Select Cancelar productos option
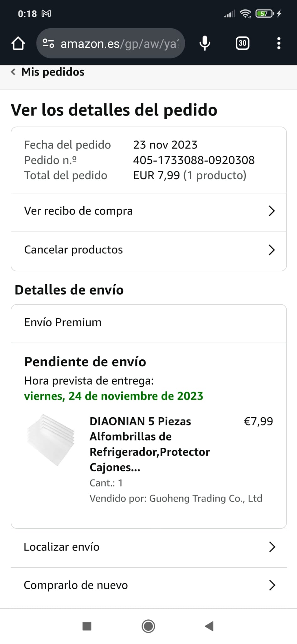This screenshot has width=297, height=644. pyautogui.click(x=74, y=250)
